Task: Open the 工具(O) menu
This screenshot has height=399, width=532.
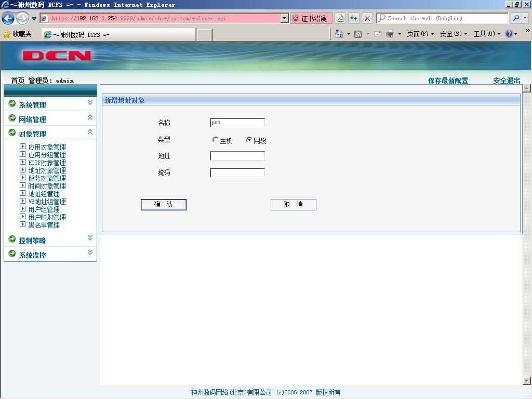Action: click(486, 34)
